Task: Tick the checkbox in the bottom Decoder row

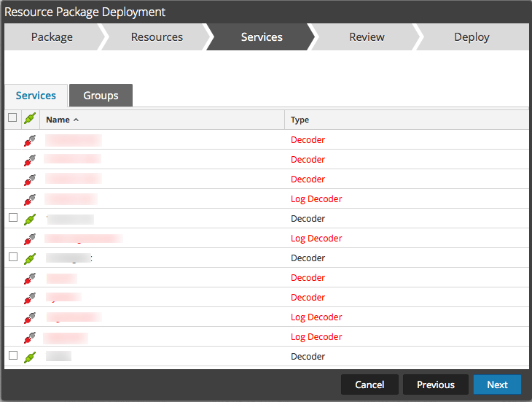Action: 12,356
